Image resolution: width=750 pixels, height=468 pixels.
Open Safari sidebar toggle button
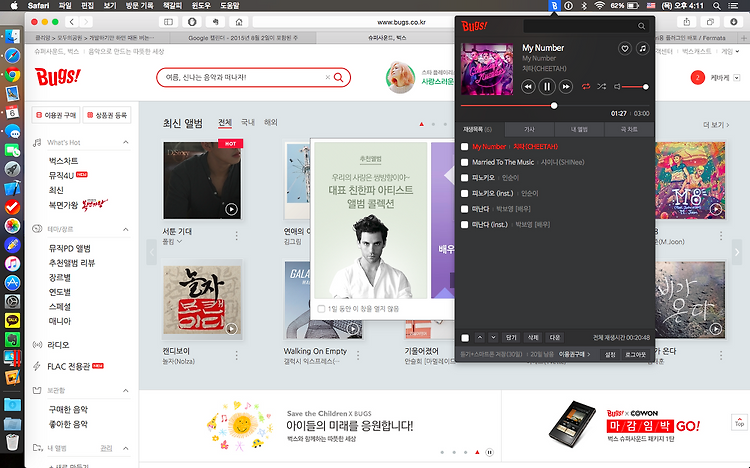click(x=168, y=22)
